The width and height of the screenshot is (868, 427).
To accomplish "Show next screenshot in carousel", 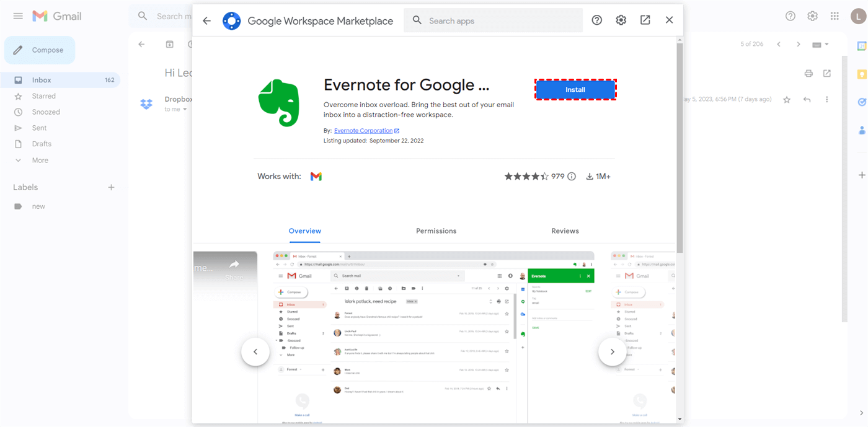I will tap(613, 352).
